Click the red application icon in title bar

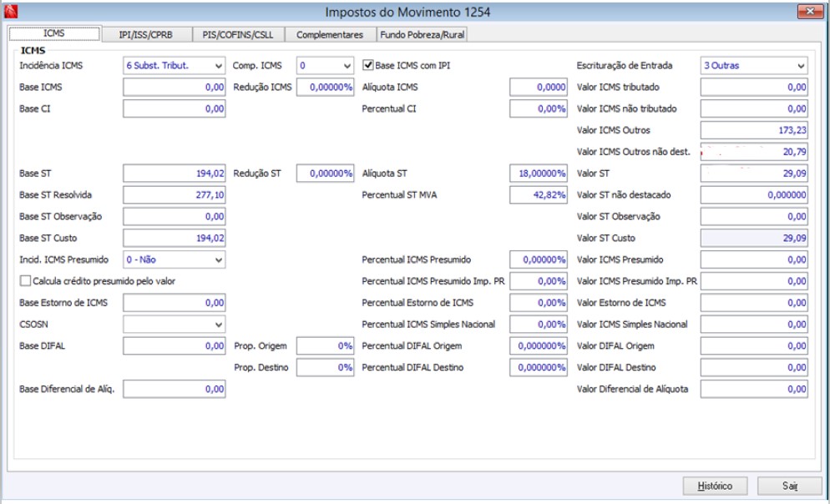11,11
